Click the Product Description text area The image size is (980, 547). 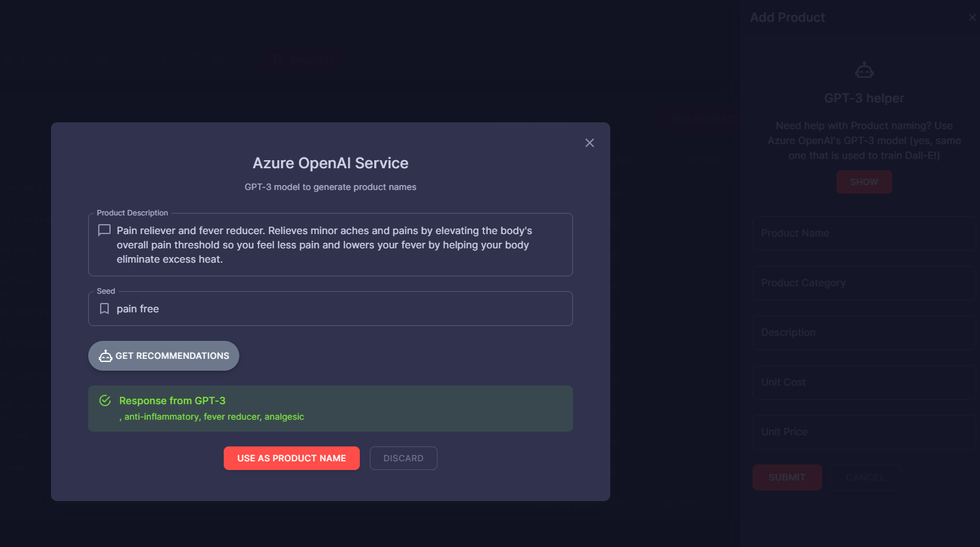tap(330, 245)
